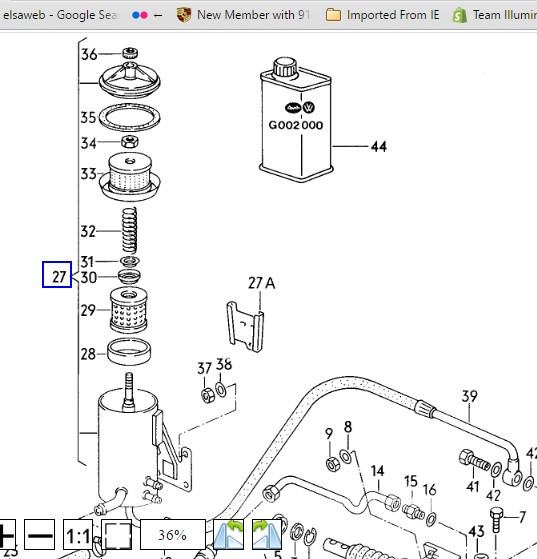Viewport: 537px width, 559px height.
Task: Click part number 39 label
Action: [470, 396]
